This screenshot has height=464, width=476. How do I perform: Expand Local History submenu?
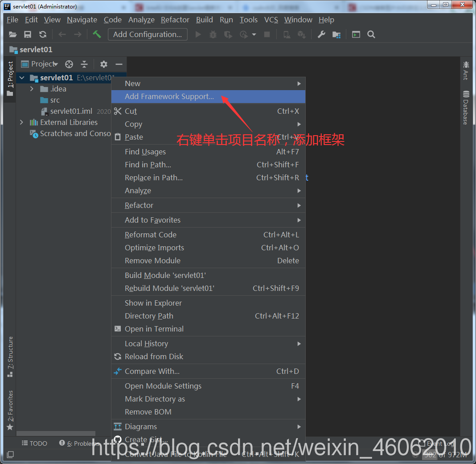[208, 344]
